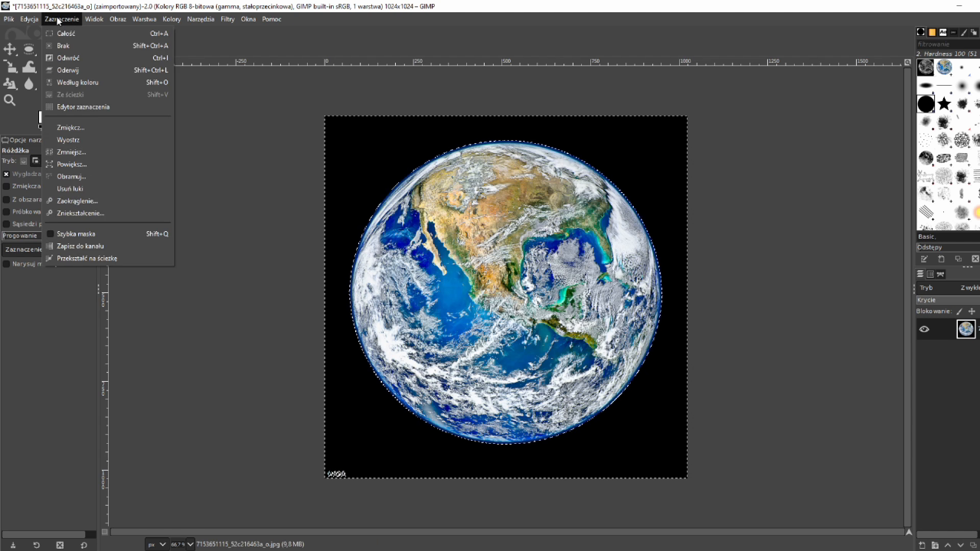
Task: Click the edit brush icon
Action: coord(924,259)
